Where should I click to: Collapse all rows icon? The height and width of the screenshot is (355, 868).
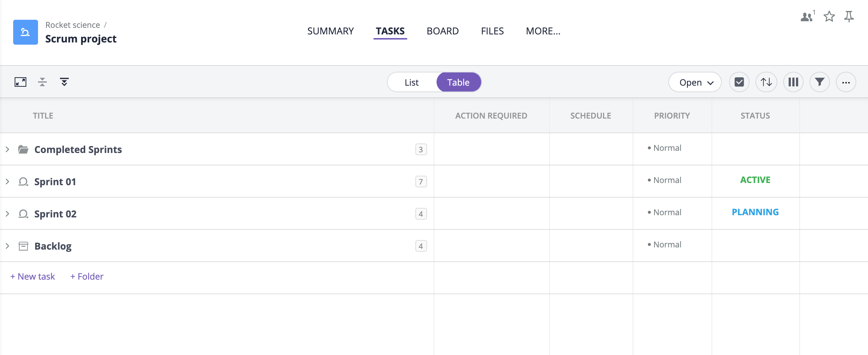42,82
